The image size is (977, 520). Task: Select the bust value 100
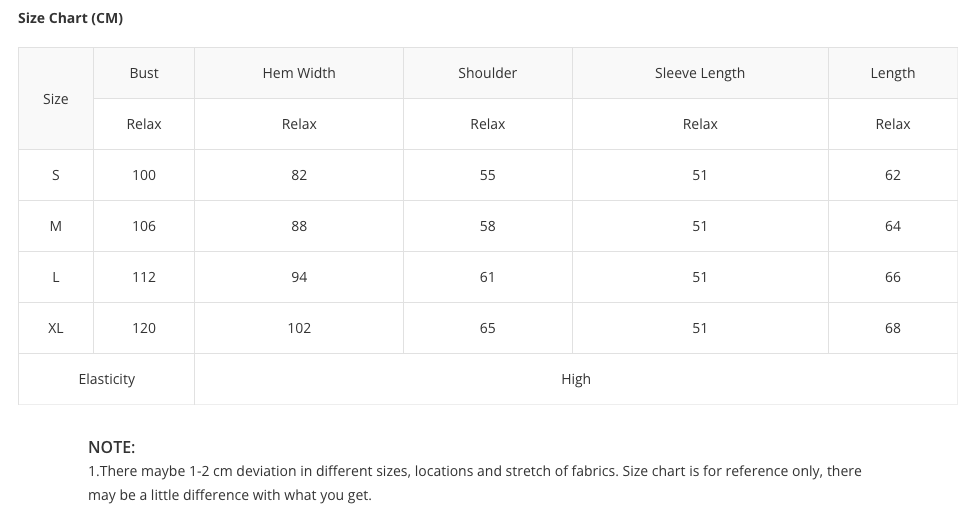tap(144, 175)
